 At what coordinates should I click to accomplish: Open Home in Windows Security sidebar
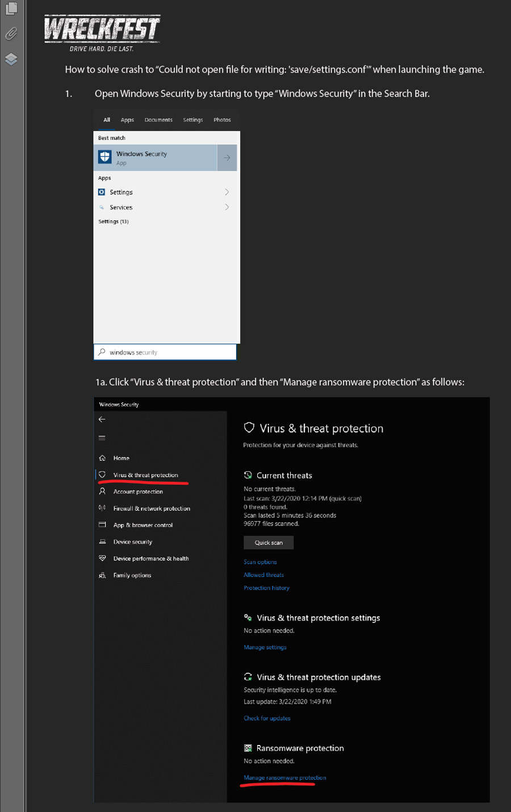(x=121, y=458)
